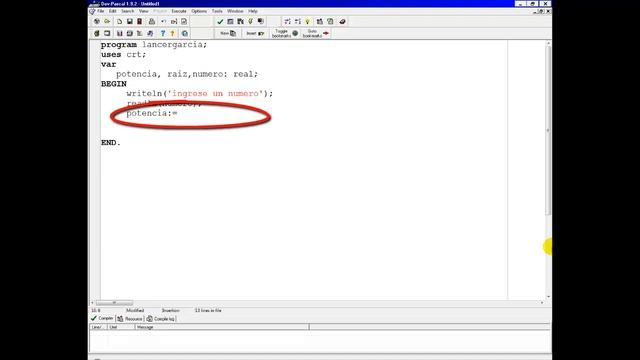Undo the last edit with the undo arrow
640x360 pixels.
164,21
